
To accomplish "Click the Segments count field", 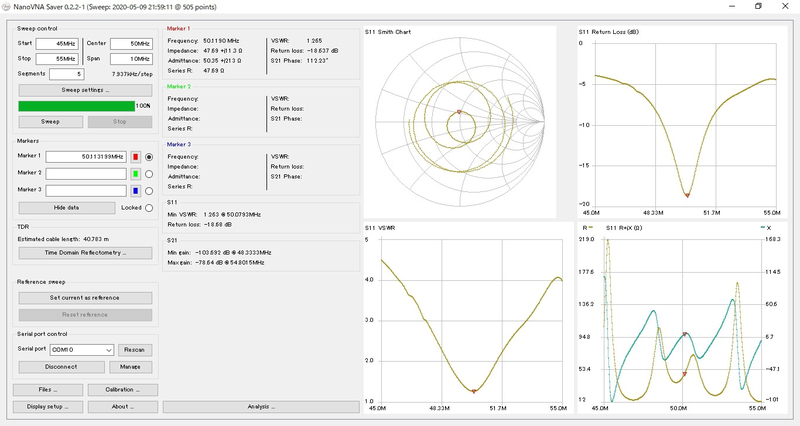I will coord(66,74).
